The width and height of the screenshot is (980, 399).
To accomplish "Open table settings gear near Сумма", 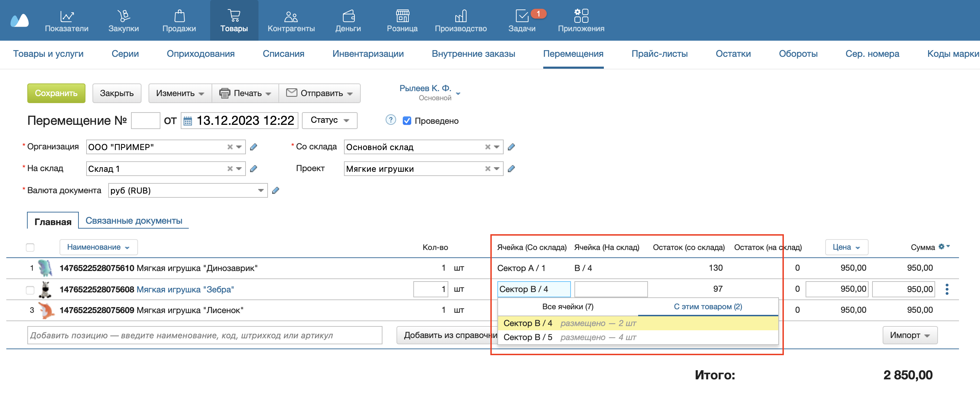I will 941,246.
